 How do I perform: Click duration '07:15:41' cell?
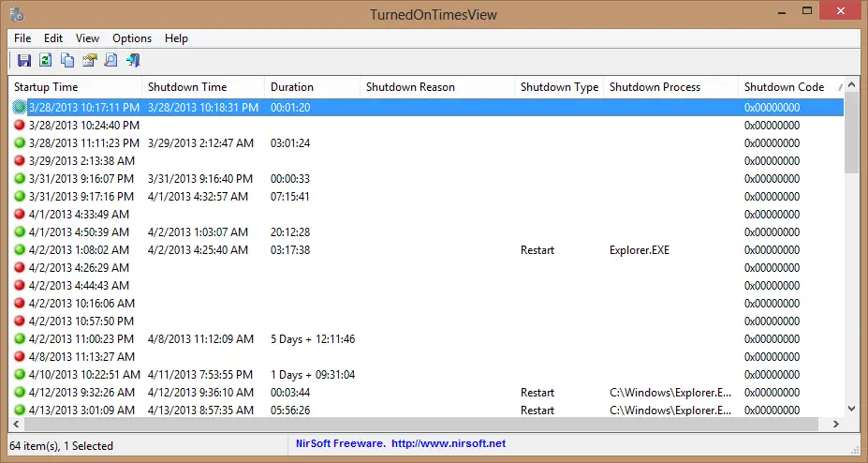(289, 197)
